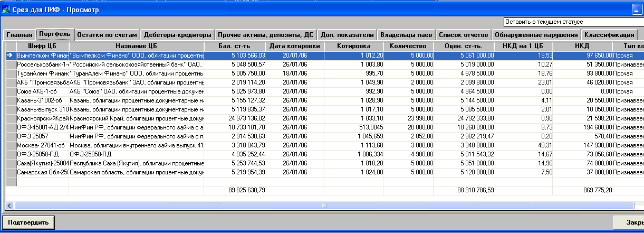Click the Оцен. ст-ть column header
This screenshot has width=644, height=233.
(464, 46)
